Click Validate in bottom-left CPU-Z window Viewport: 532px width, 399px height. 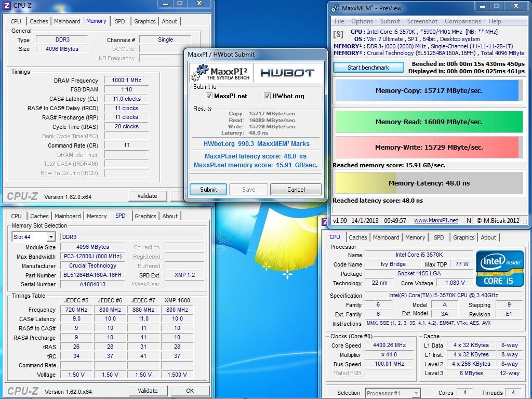click(148, 391)
